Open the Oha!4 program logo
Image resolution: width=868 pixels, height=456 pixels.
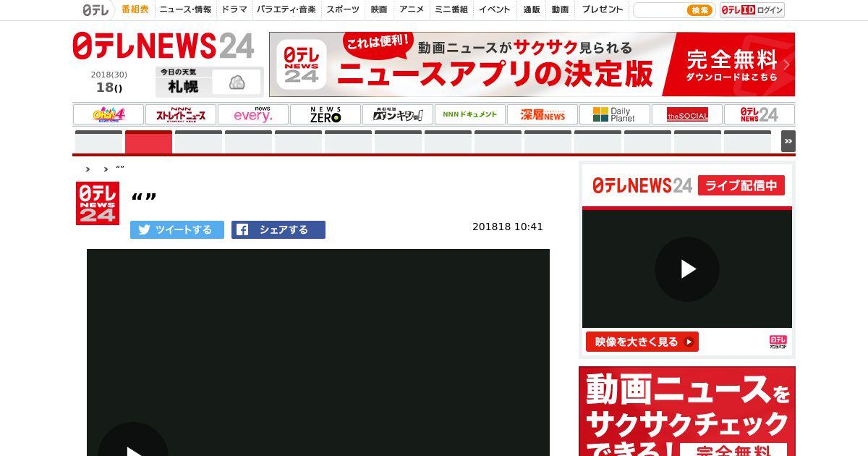pos(109,114)
